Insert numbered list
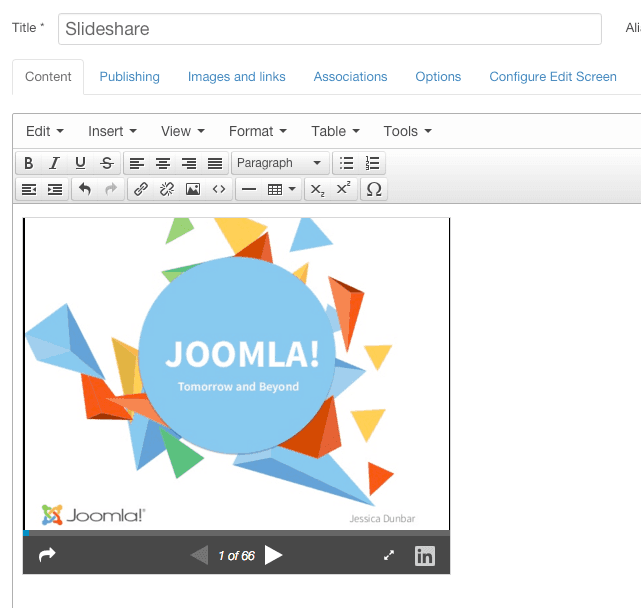 [372, 163]
